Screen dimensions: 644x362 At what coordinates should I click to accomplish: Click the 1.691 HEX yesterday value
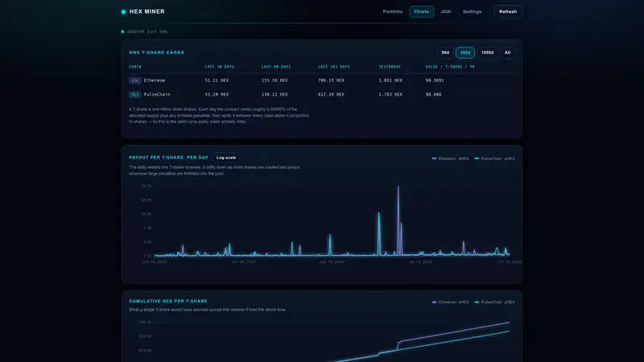(390, 80)
